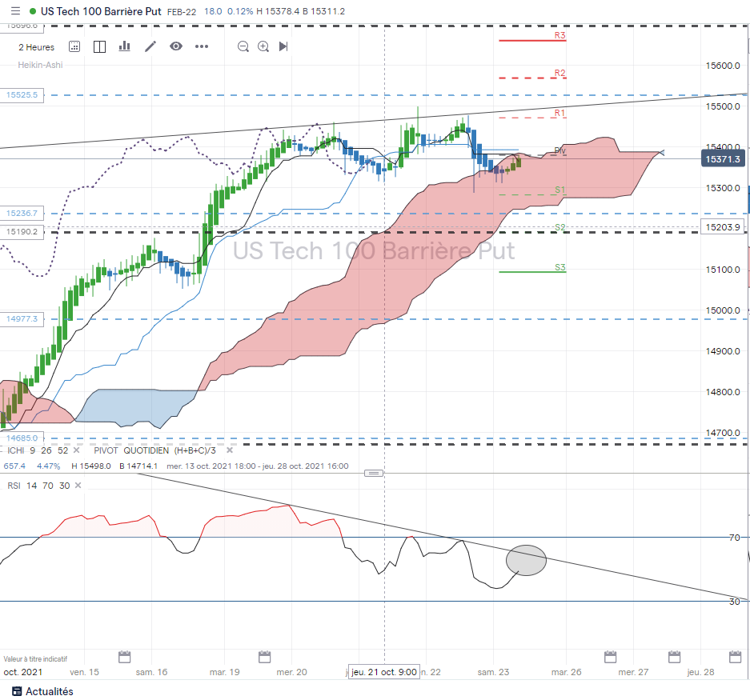Image resolution: width=750 pixels, height=700 pixels.
Task: Click the RSI 70 level label
Action: pos(734,538)
